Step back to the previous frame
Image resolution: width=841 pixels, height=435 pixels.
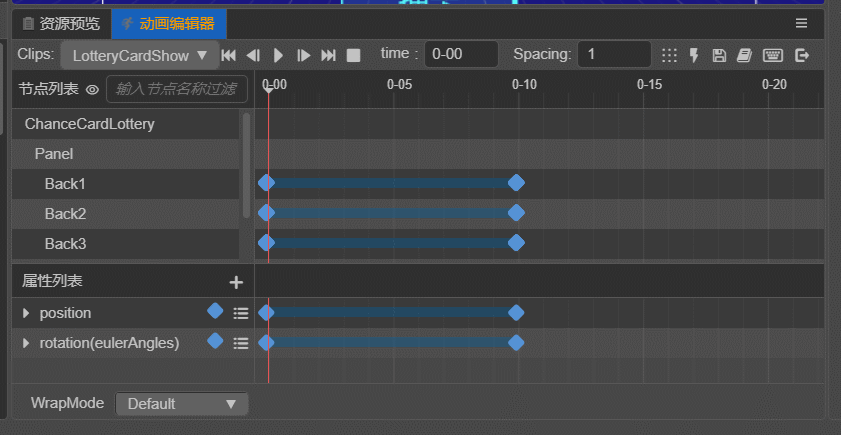(253, 55)
